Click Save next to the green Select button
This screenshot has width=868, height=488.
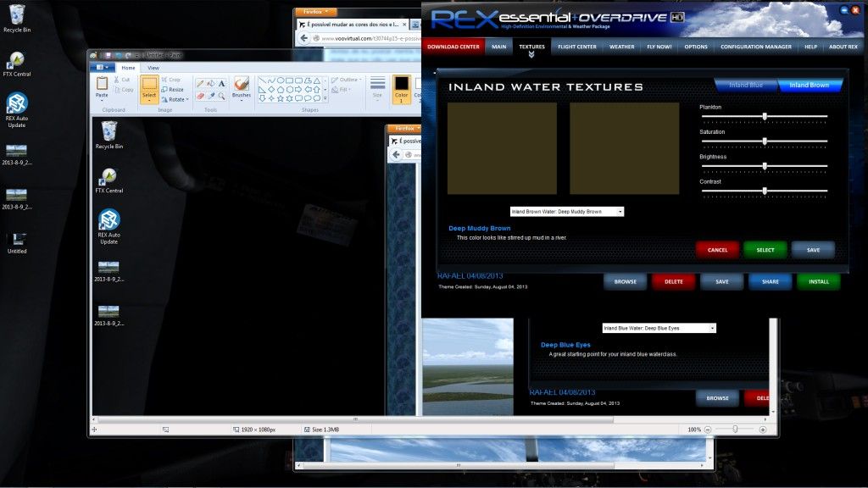(813, 250)
